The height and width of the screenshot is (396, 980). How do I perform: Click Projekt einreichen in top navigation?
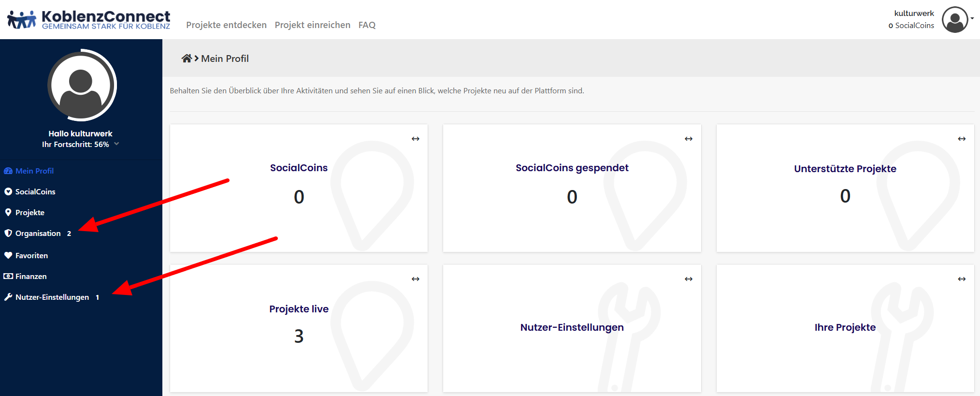click(x=312, y=25)
